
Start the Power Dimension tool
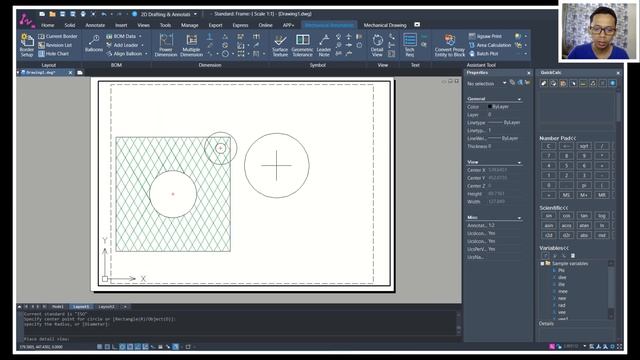pos(166,45)
